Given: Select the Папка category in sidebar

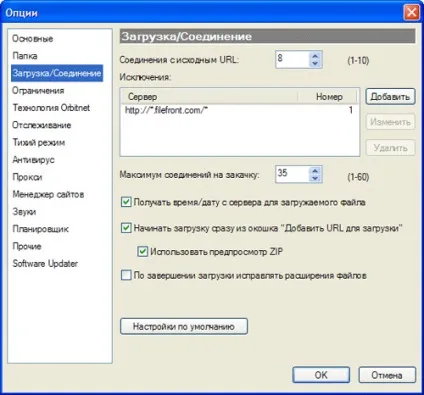Looking at the screenshot, I should tap(25, 56).
